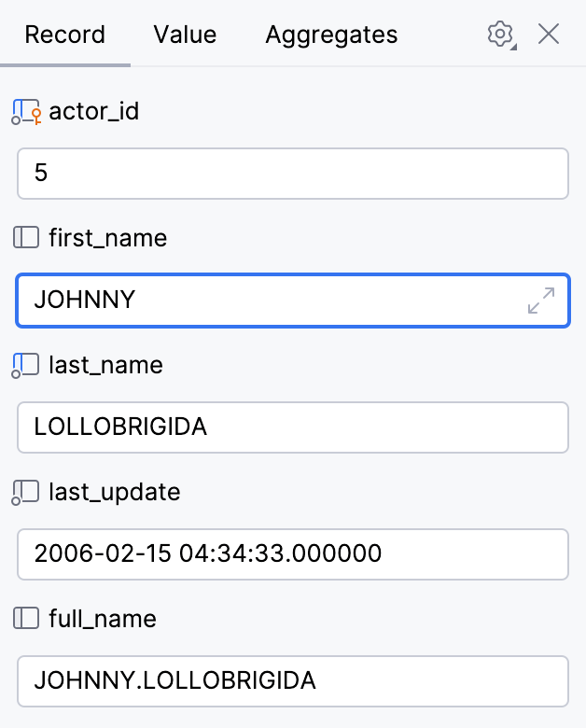586x728 pixels.
Task: Click the full_name field label
Action: [x=103, y=619]
